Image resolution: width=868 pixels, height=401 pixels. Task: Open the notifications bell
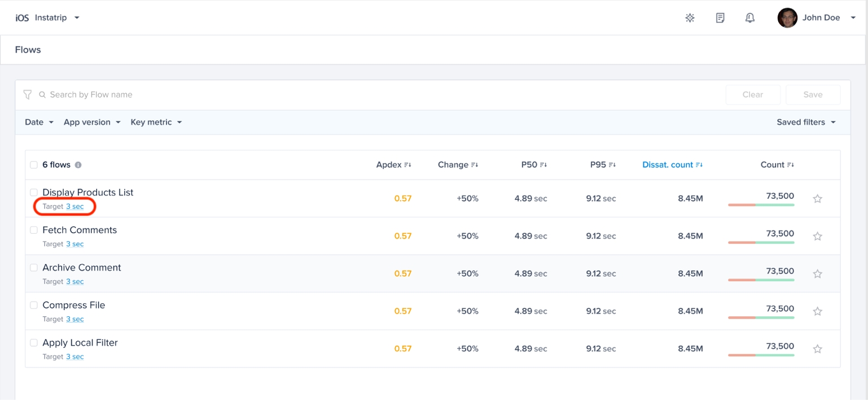tap(749, 18)
